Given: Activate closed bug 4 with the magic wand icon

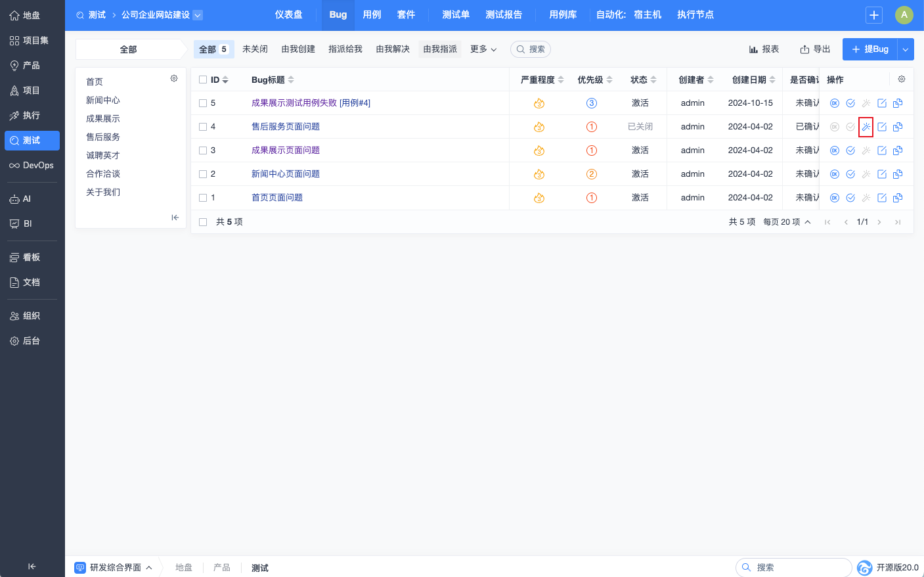Looking at the screenshot, I should 866,127.
